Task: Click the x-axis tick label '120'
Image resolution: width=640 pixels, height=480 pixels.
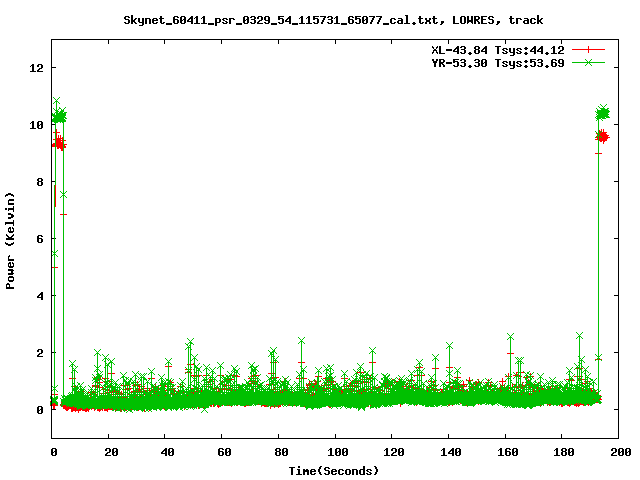Action: coord(394,452)
